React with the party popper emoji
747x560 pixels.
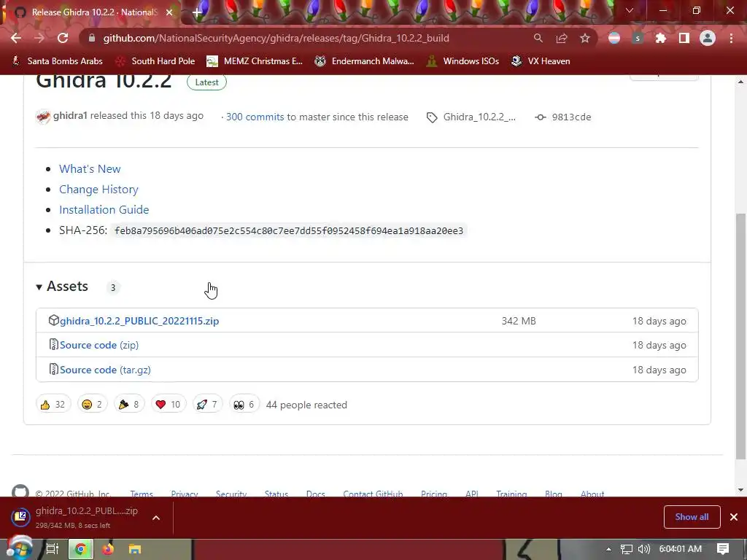(x=129, y=405)
